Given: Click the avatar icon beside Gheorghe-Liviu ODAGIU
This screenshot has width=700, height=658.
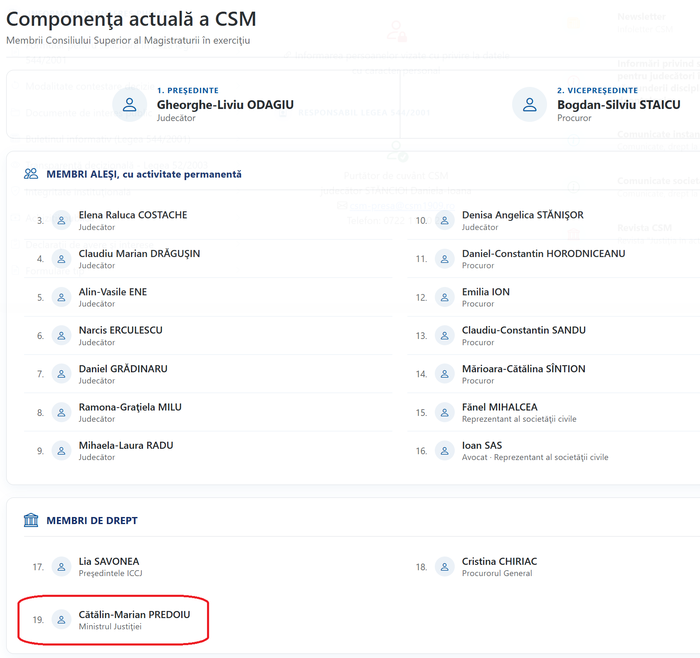Looking at the screenshot, I should [x=129, y=104].
